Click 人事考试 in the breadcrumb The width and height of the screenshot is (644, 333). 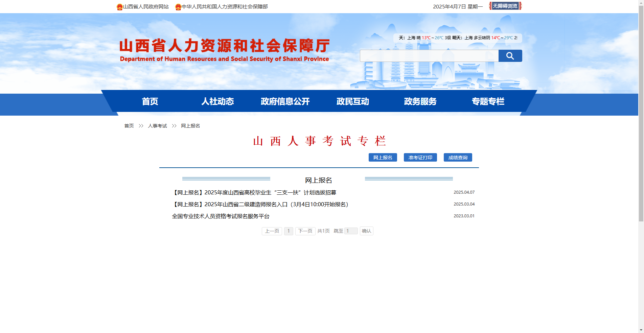tap(157, 125)
